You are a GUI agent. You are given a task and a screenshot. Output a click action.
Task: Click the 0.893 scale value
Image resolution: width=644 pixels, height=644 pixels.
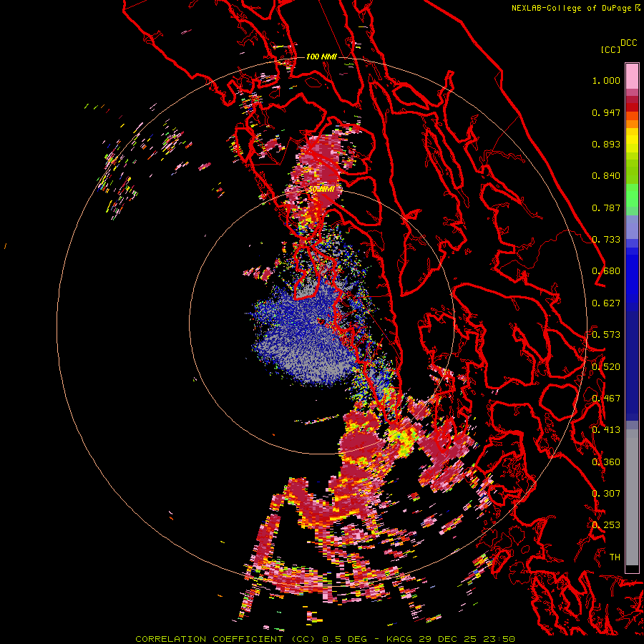tap(606, 144)
